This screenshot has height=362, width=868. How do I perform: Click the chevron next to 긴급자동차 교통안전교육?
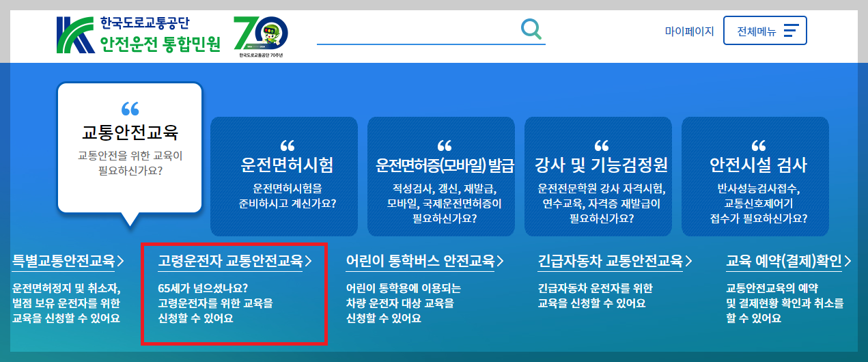click(688, 260)
